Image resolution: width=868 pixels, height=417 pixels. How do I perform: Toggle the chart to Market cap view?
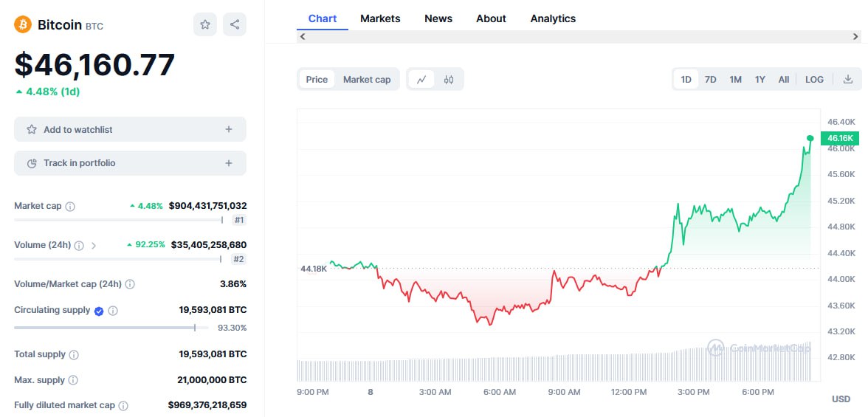[x=367, y=80]
